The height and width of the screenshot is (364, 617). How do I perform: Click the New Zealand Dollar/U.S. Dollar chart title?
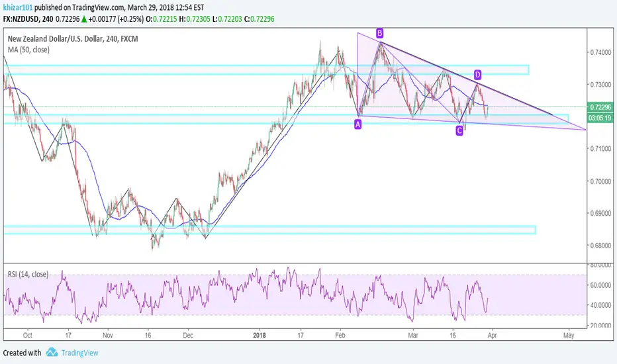tap(73, 38)
